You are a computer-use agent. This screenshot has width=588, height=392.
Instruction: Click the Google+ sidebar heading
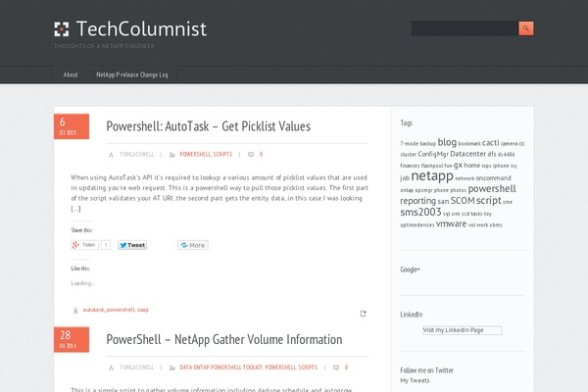click(x=410, y=269)
